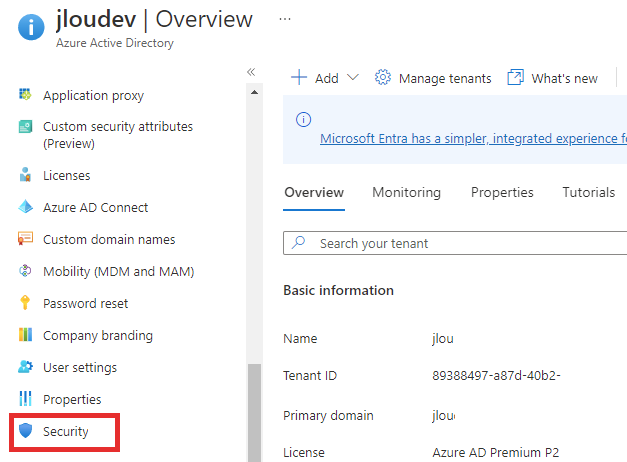Image resolution: width=627 pixels, height=462 pixels.
Task: Click the Name value jlou
Action: pyautogui.click(x=443, y=338)
